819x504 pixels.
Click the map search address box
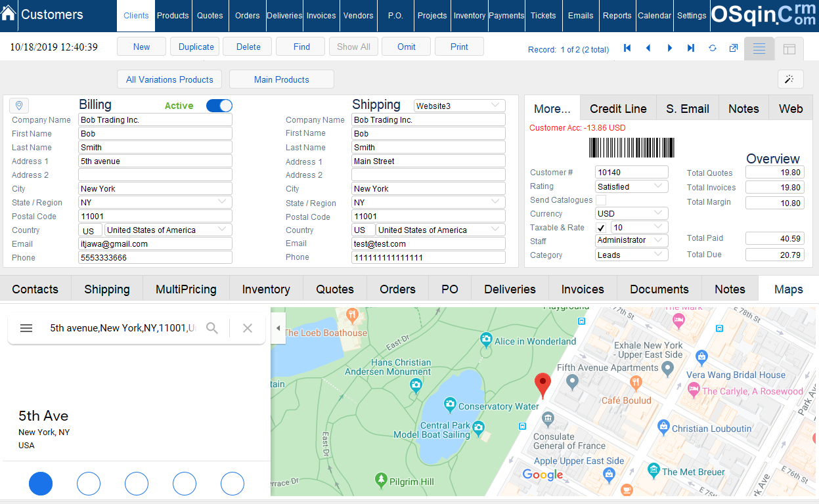122,328
